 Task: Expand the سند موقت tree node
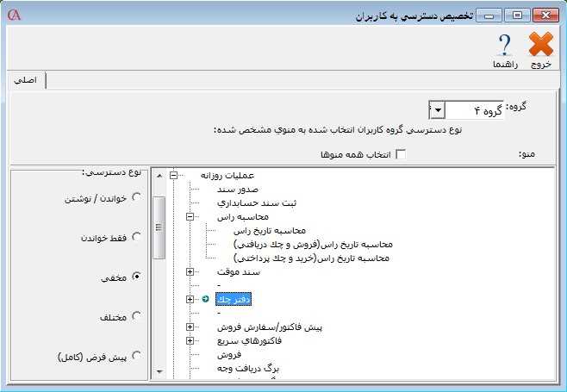[190, 272]
